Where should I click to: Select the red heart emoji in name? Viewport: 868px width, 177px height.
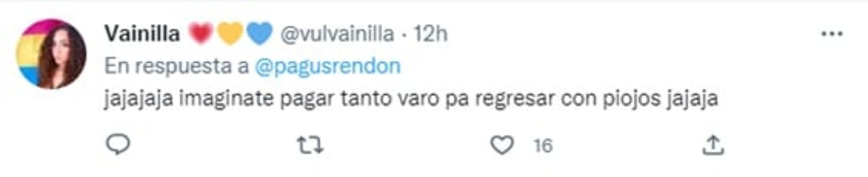(x=200, y=33)
